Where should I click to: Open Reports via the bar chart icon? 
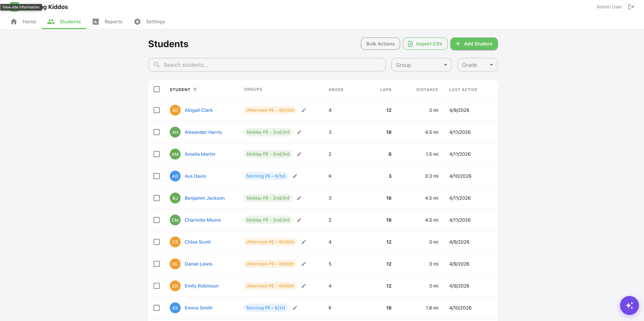96,21
